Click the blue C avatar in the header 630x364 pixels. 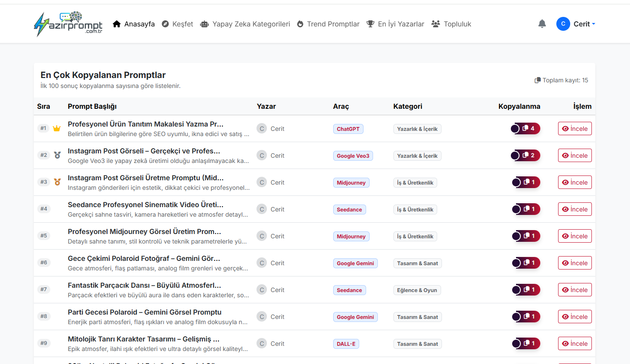pyautogui.click(x=563, y=24)
